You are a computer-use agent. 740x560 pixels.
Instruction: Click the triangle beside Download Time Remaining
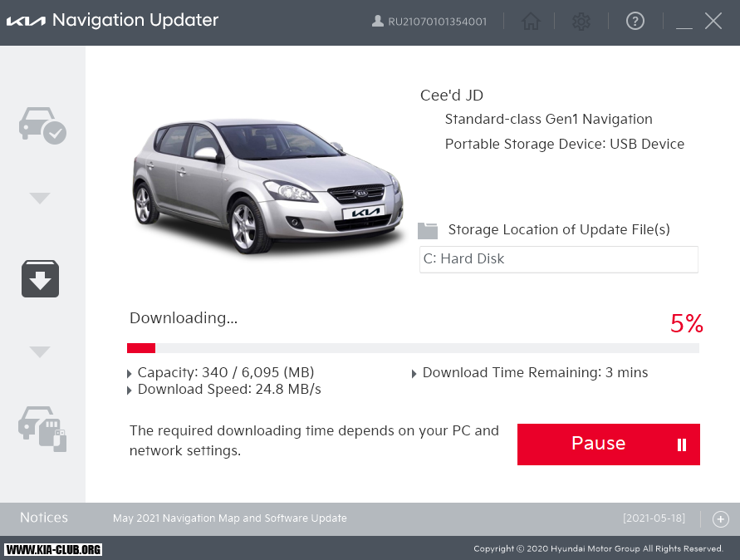point(414,374)
